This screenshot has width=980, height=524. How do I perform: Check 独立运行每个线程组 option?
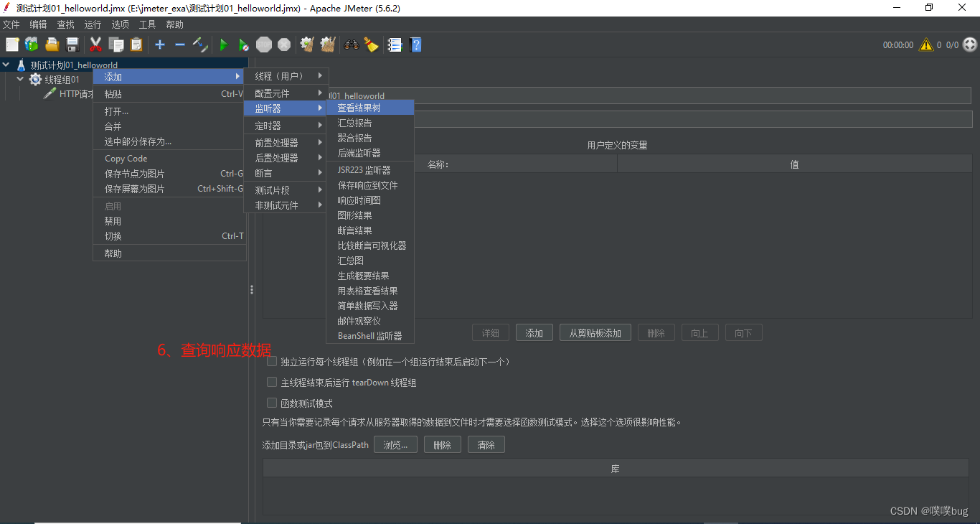point(271,362)
